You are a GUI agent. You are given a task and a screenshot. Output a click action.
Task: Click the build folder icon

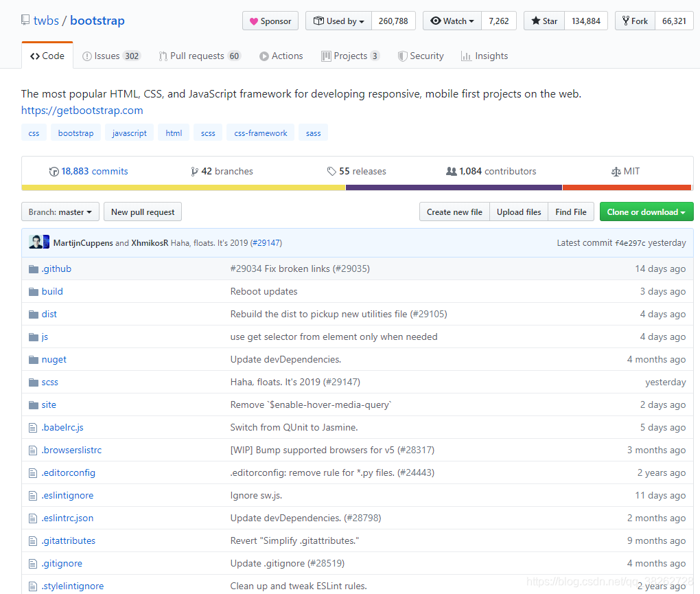pos(34,292)
